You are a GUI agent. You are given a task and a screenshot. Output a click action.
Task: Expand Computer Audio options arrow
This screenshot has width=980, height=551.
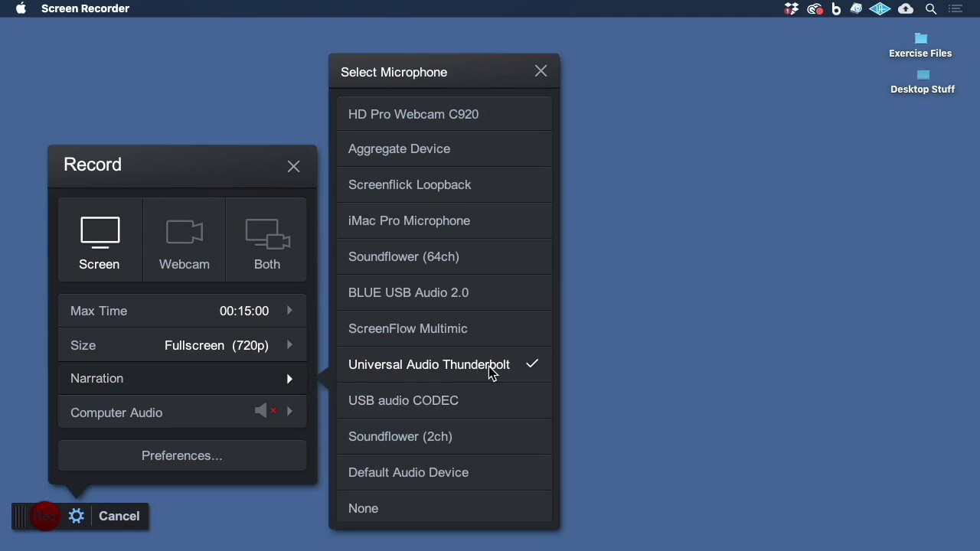coord(289,412)
